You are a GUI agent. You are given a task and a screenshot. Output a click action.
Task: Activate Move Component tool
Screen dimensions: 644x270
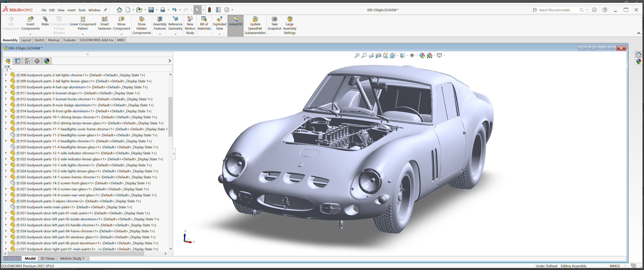click(121, 24)
